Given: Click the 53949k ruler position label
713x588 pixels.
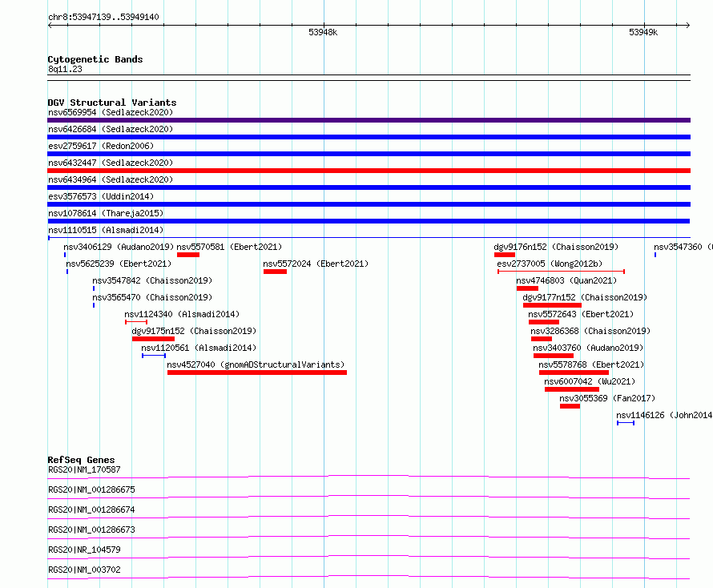Looking at the screenshot, I should [x=643, y=32].
